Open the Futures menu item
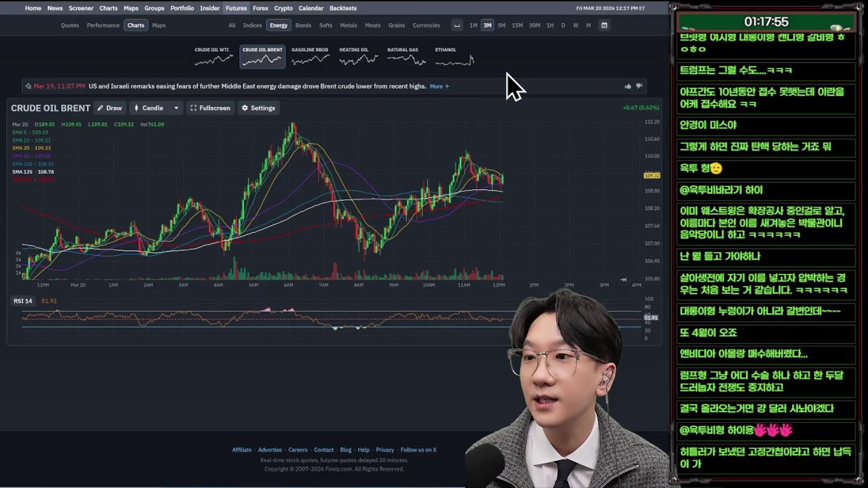The width and height of the screenshot is (868, 488). [x=236, y=8]
